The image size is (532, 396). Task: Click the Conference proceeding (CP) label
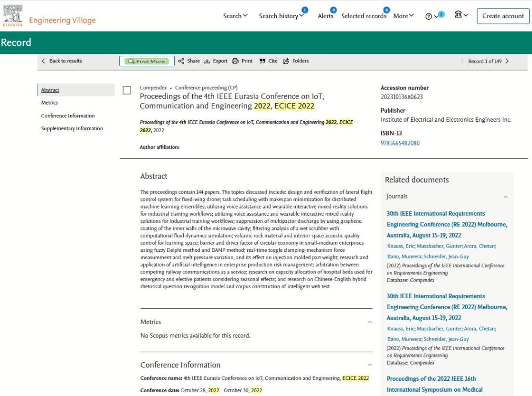pyautogui.click(x=206, y=87)
